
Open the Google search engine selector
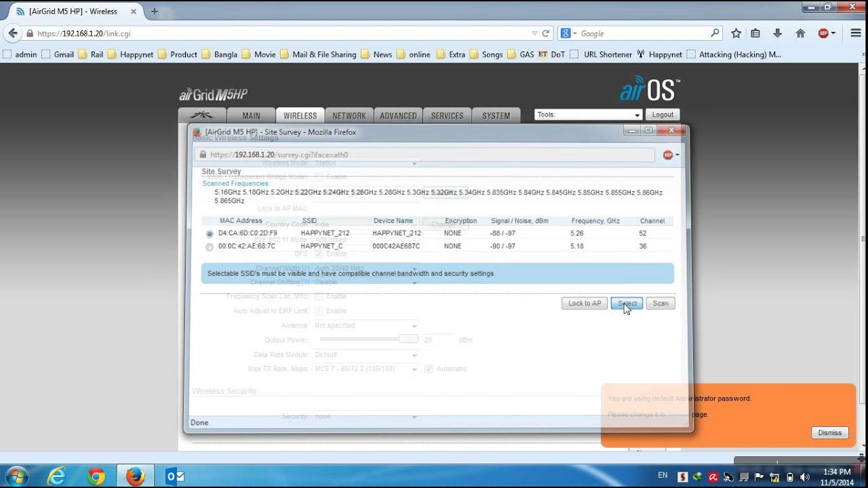tap(569, 33)
